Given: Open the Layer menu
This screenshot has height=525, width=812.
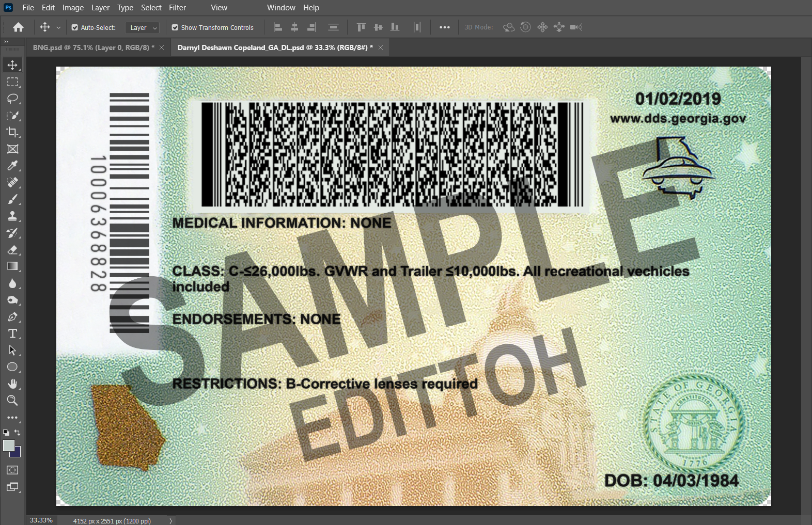Looking at the screenshot, I should pyautogui.click(x=100, y=8).
